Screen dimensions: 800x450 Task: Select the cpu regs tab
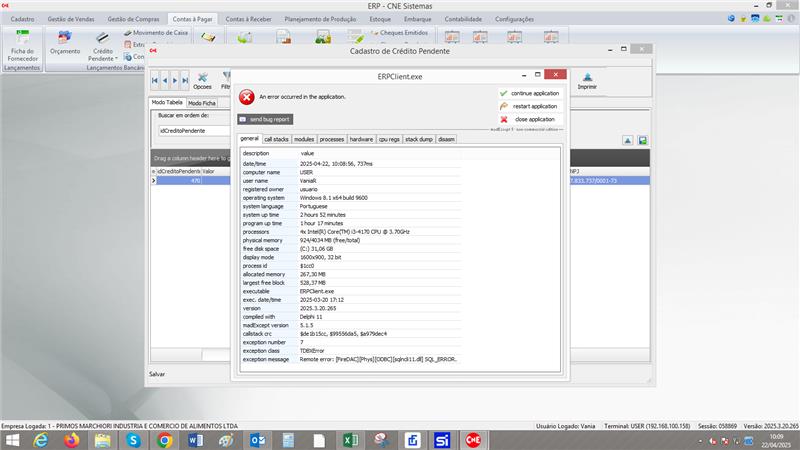[389, 139]
